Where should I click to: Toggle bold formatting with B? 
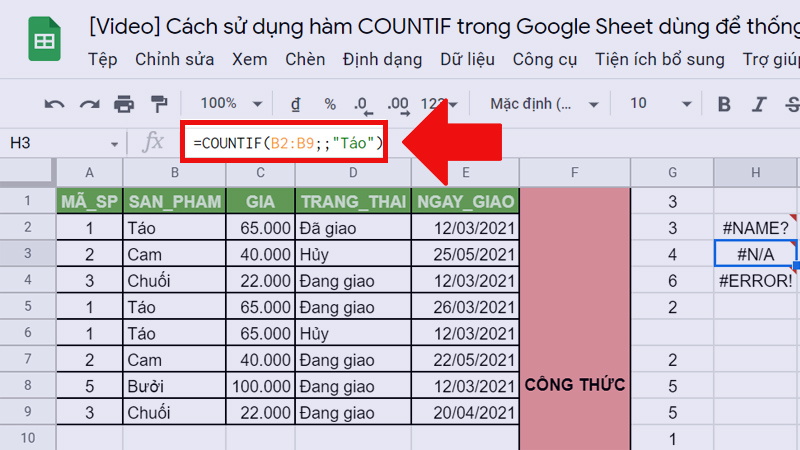coord(725,104)
